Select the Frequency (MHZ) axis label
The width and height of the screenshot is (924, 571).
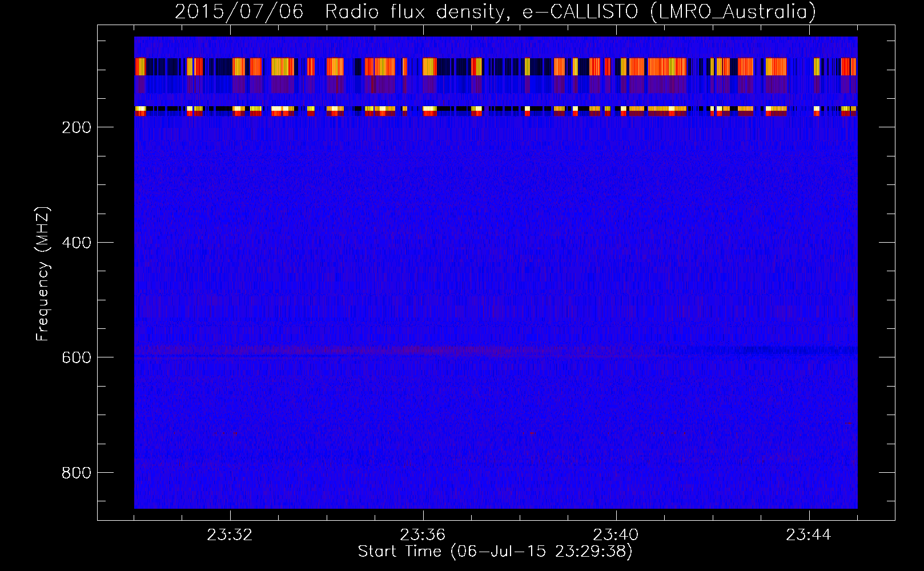click(x=43, y=274)
